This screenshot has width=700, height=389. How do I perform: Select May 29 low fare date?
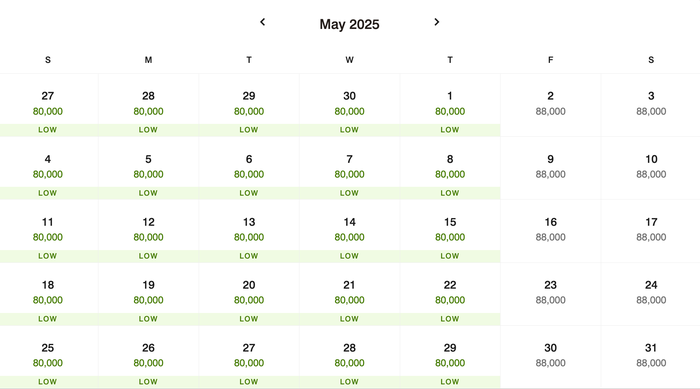point(450,357)
